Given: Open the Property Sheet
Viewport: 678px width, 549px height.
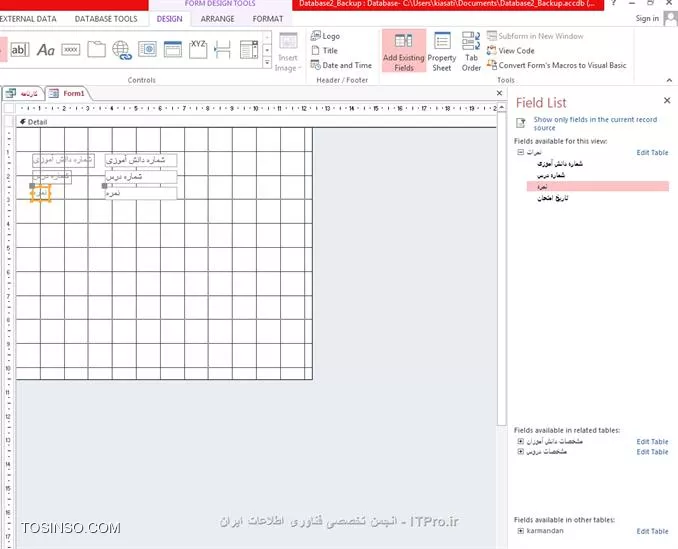Looking at the screenshot, I should point(442,51).
